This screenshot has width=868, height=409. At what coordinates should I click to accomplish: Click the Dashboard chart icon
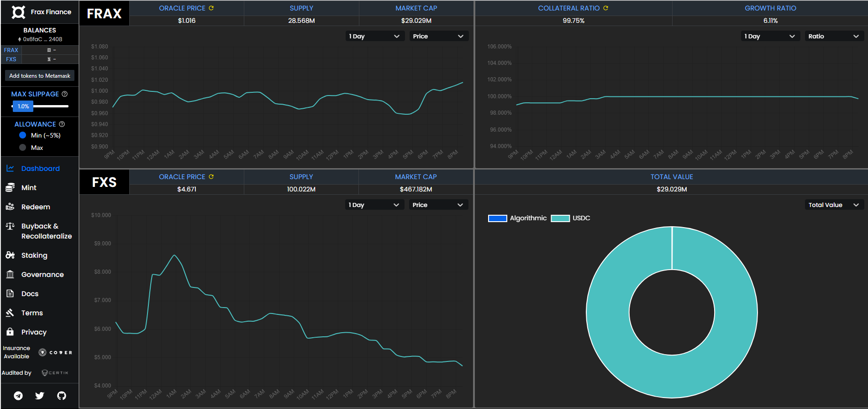click(x=10, y=168)
